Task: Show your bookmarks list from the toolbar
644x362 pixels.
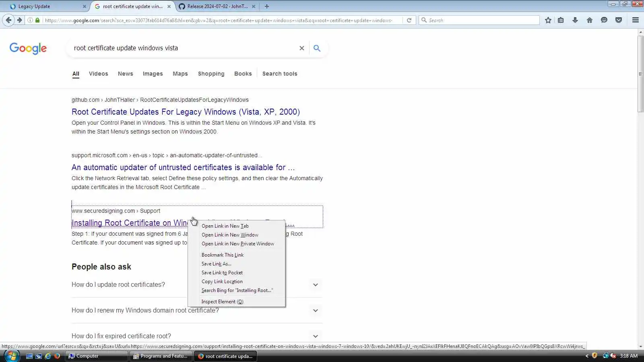Action: (561, 20)
